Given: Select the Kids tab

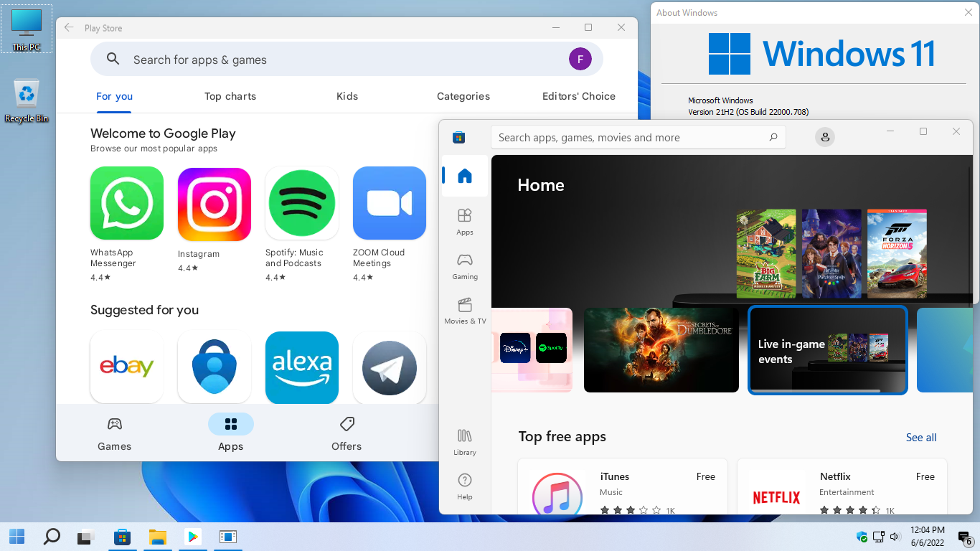Looking at the screenshot, I should [347, 96].
